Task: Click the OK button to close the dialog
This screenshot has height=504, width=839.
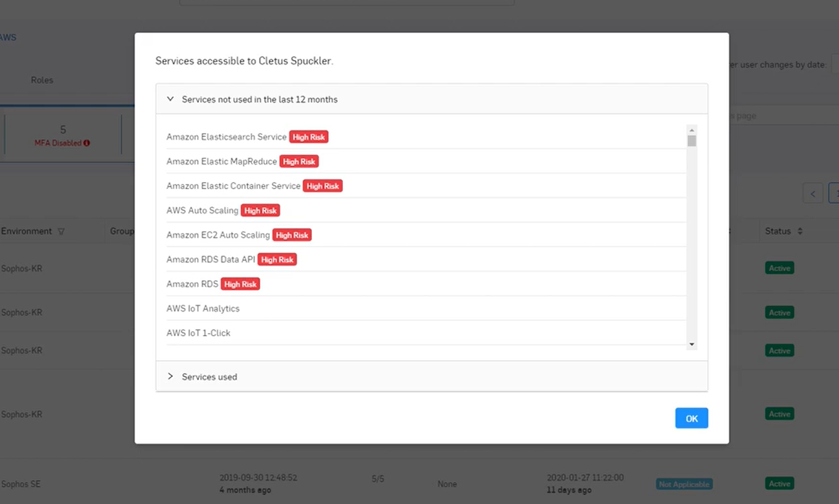Action: (691, 418)
